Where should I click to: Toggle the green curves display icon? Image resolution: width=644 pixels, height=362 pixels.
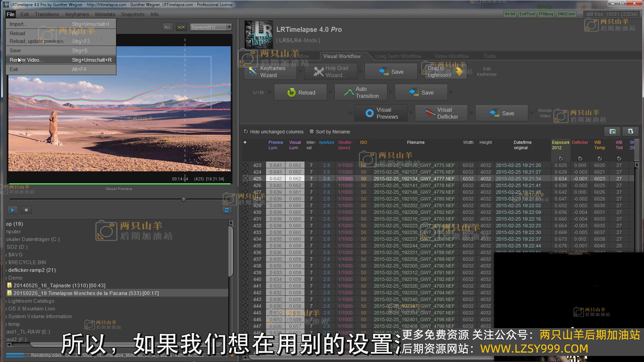pyautogui.click(x=181, y=27)
